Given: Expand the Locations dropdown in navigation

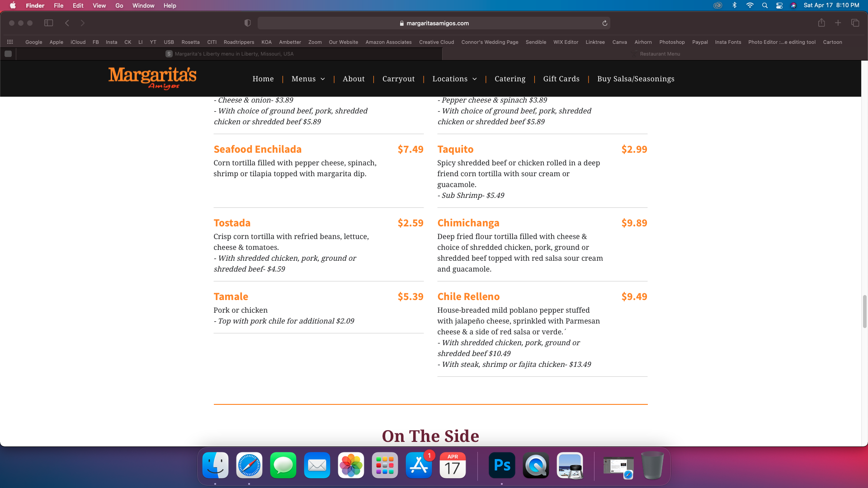Looking at the screenshot, I should point(454,79).
